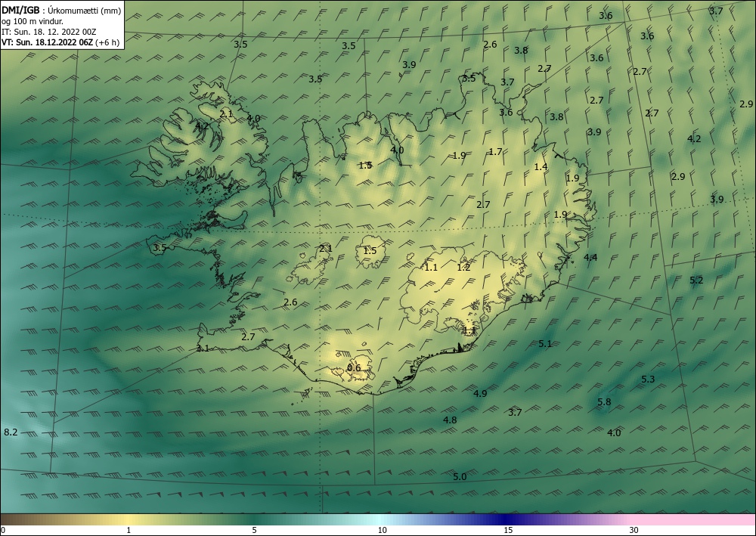Click the colorbar tick label 0
The width and height of the screenshot is (756, 536).
click(x=3, y=531)
